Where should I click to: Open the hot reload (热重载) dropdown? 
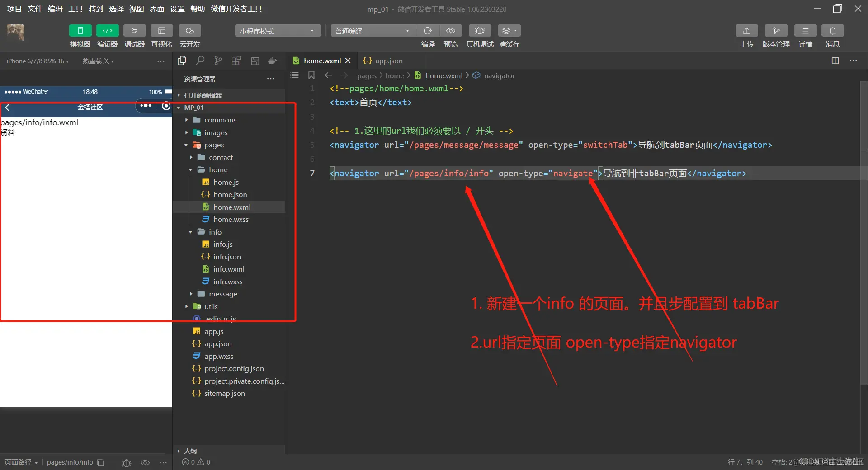point(98,61)
